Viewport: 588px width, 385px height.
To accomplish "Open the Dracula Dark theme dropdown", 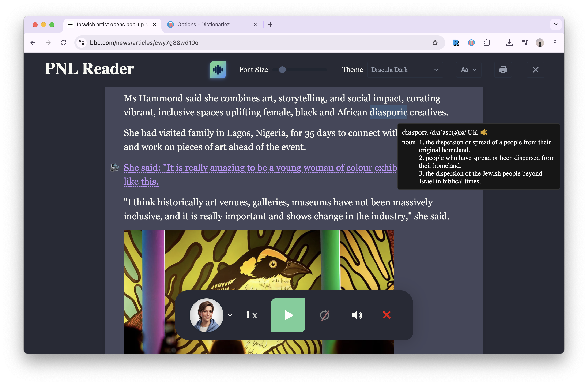I will [x=405, y=70].
